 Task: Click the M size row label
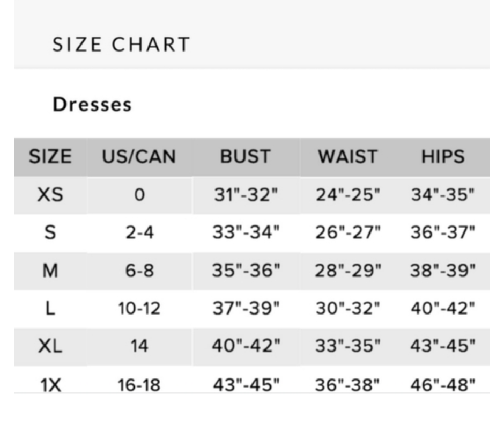tap(50, 271)
